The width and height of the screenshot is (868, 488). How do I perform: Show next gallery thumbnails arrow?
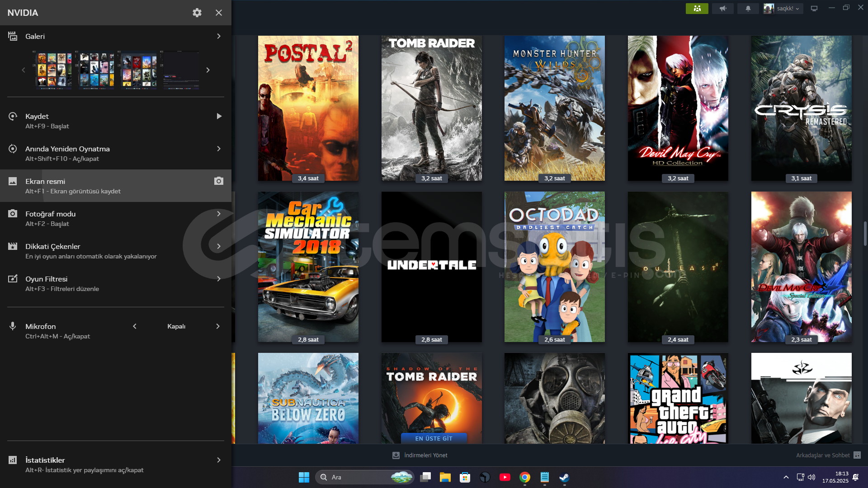[208, 70]
